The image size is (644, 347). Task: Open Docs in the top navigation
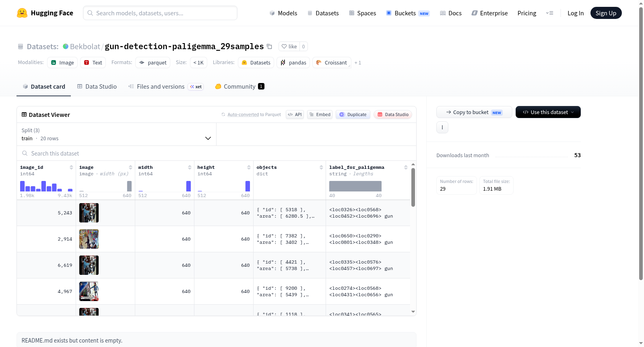[451, 13]
